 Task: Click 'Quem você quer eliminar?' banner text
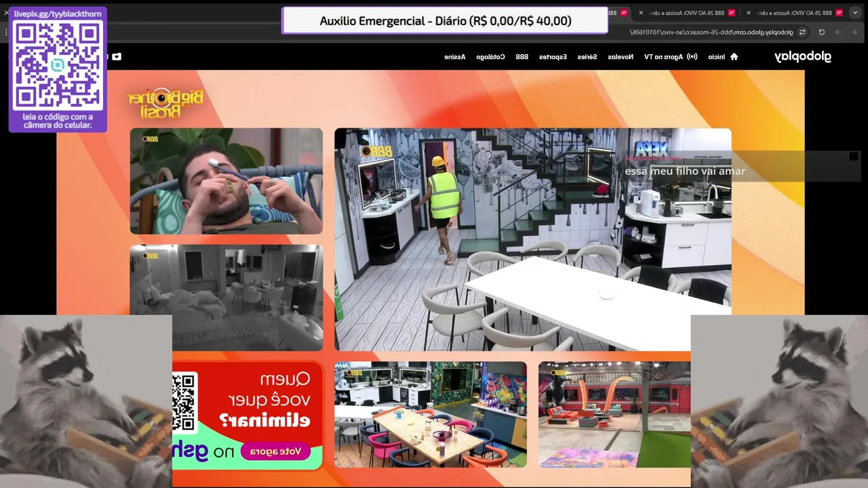click(265, 400)
